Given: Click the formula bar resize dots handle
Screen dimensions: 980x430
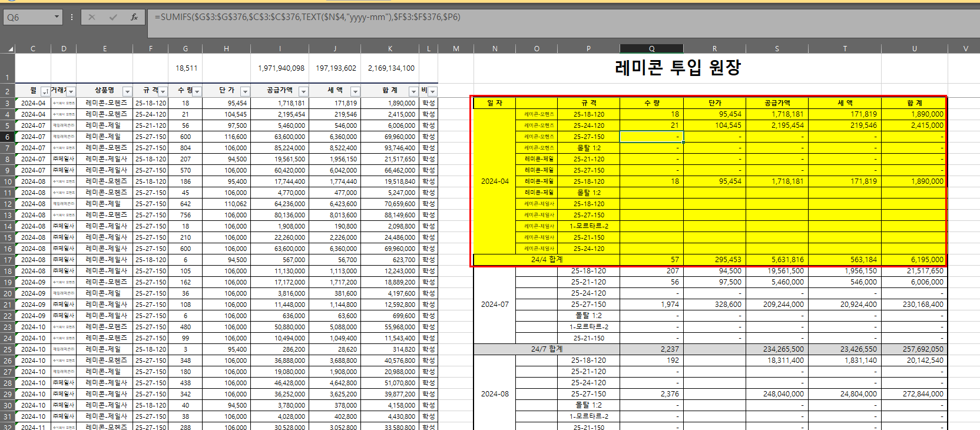Looking at the screenshot, I should [x=72, y=17].
